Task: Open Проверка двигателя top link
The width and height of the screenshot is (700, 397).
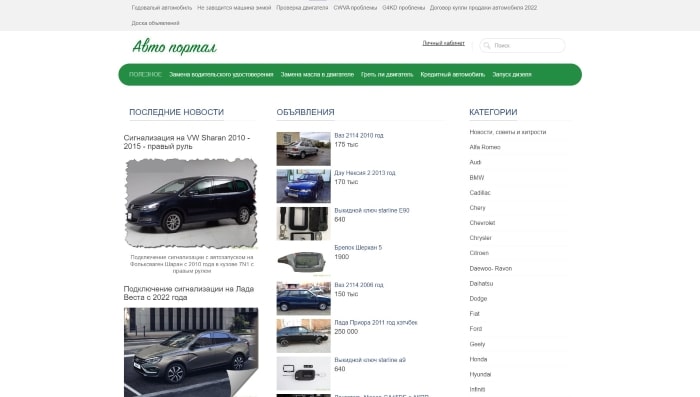Action: coord(302,8)
